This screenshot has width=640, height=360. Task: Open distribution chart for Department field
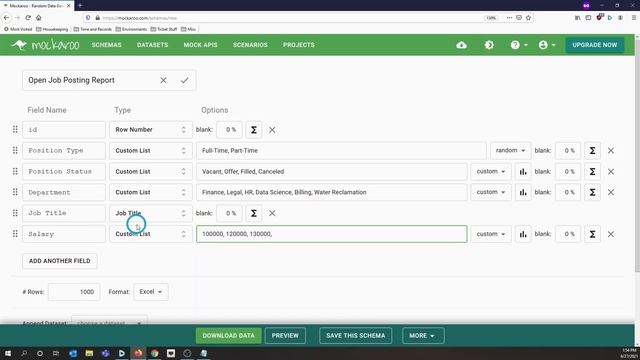pyautogui.click(x=523, y=192)
